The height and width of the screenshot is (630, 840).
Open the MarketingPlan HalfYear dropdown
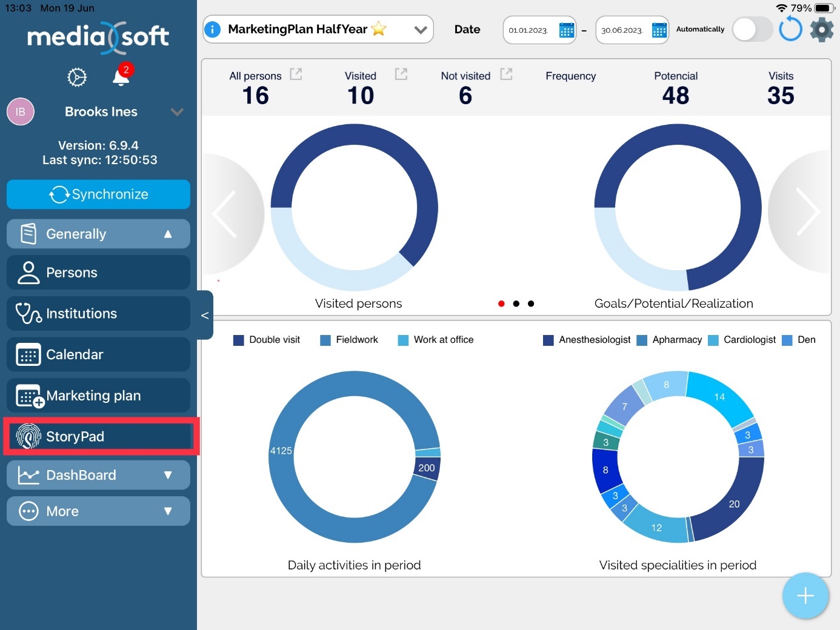[x=420, y=30]
